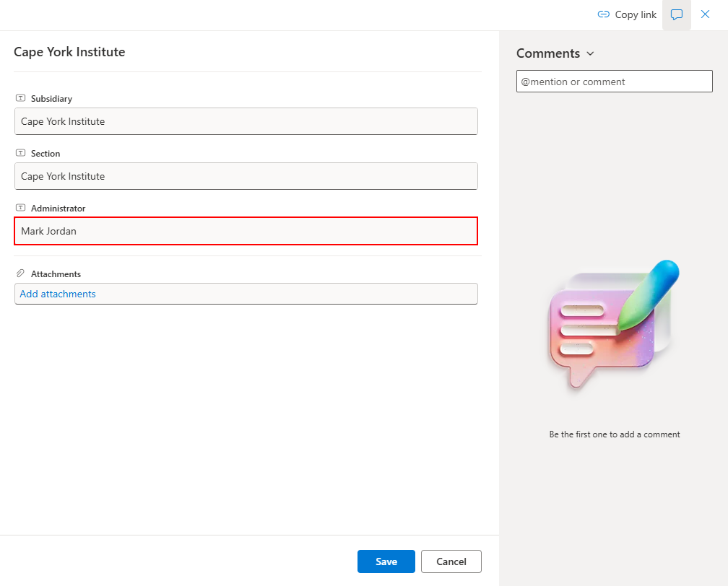Toggle the comments pane icon
The width and height of the screenshot is (728, 586).
(x=677, y=15)
